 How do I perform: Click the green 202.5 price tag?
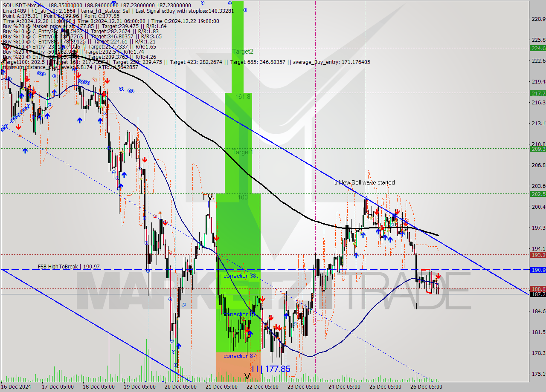pos(537,194)
